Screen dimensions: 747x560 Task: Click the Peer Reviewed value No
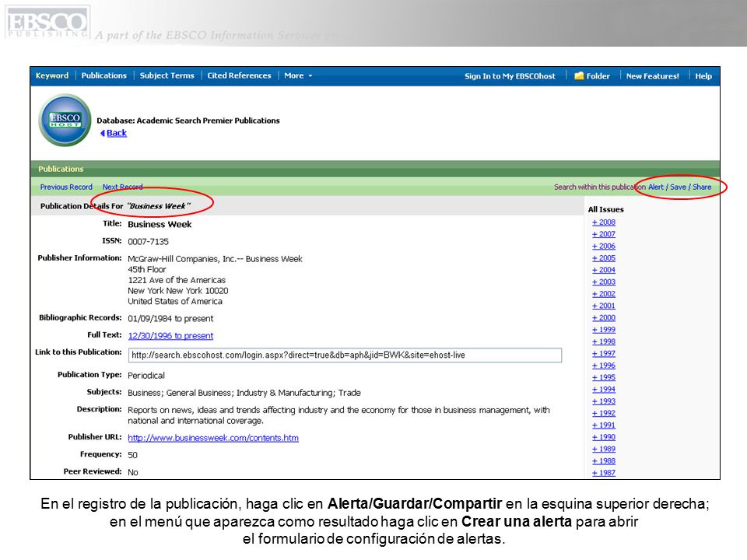pos(133,472)
